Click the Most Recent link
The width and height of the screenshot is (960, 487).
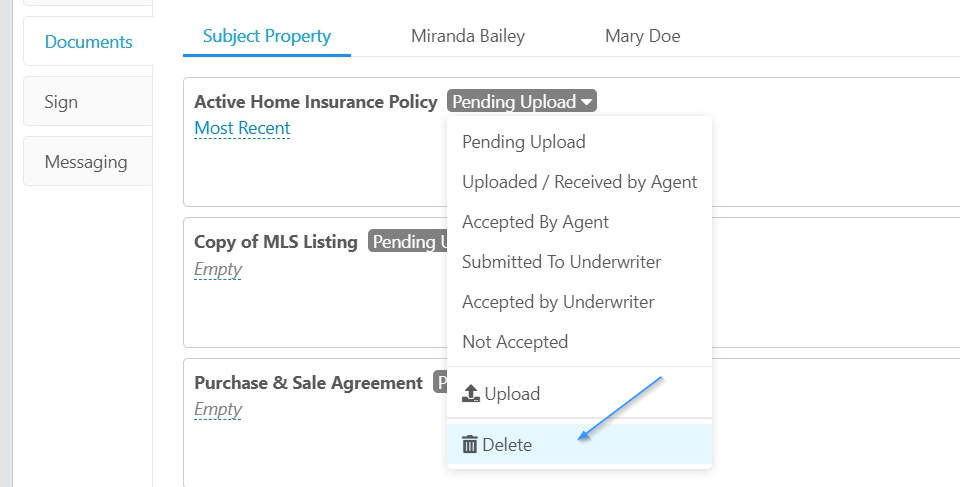coord(242,127)
